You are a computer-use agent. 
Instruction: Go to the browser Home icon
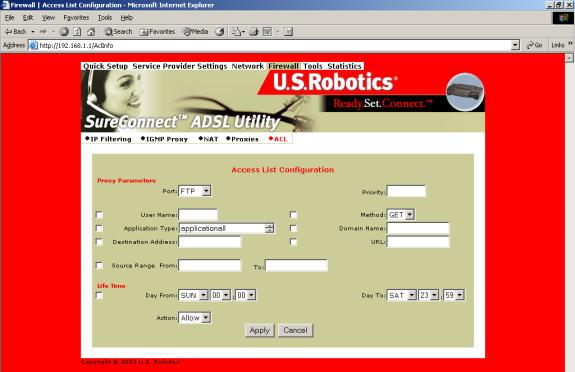click(91, 32)
